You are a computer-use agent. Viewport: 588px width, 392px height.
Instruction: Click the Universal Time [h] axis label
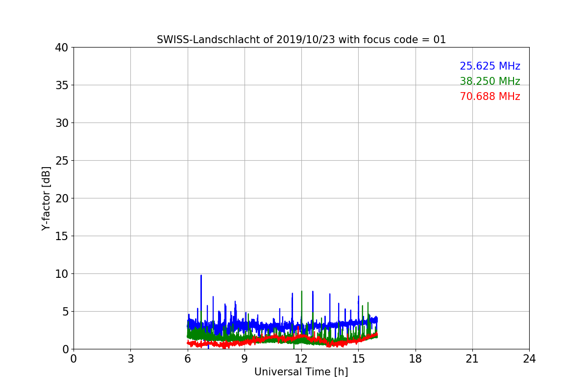pos(301,372)
